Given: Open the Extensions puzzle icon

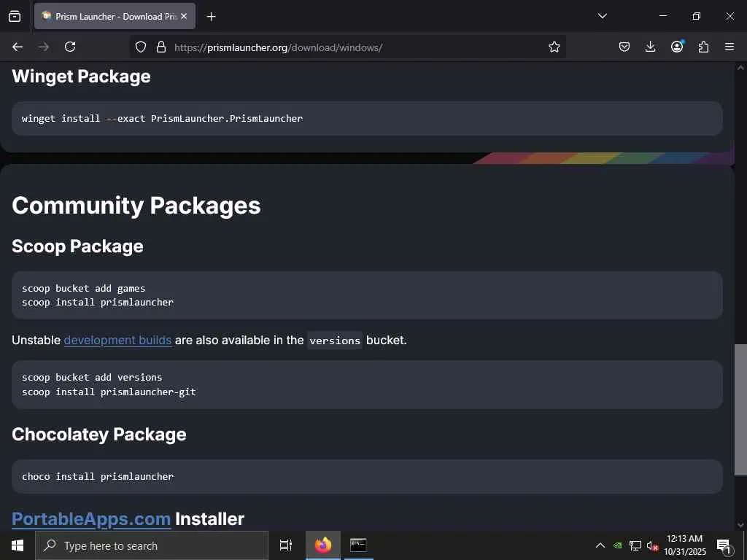Looking at the screenshot, I should pyautogui.click(x=703, y=47).
